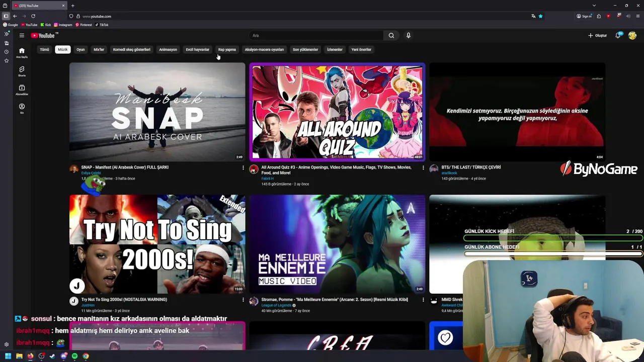Go back with browser back arrow
The height and width of the screenshot is (362, 644).
(x=15, y=16)
